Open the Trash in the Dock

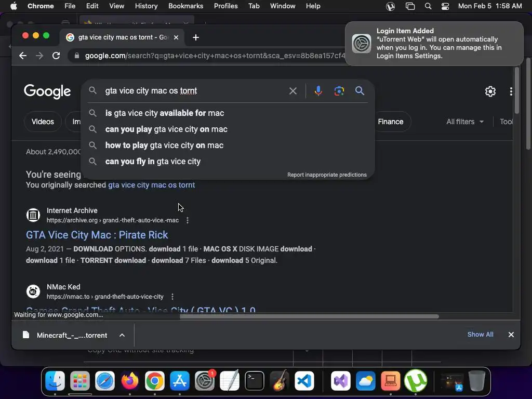[x=477, y=381]
